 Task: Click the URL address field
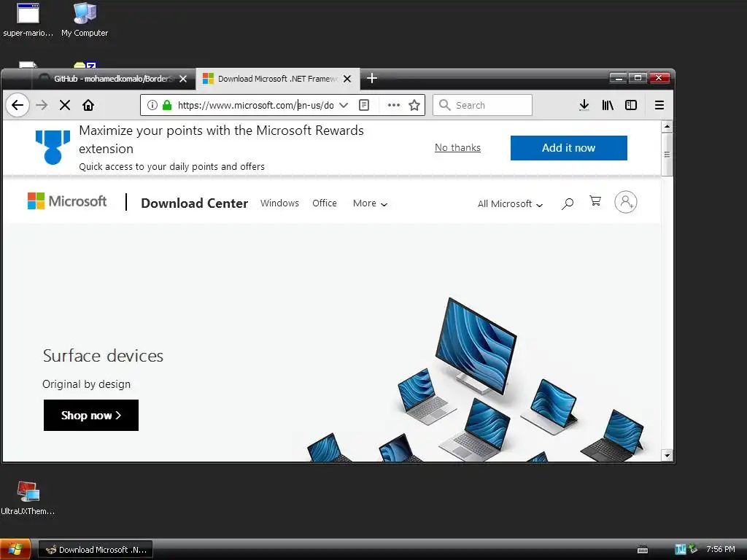(255, 105)
